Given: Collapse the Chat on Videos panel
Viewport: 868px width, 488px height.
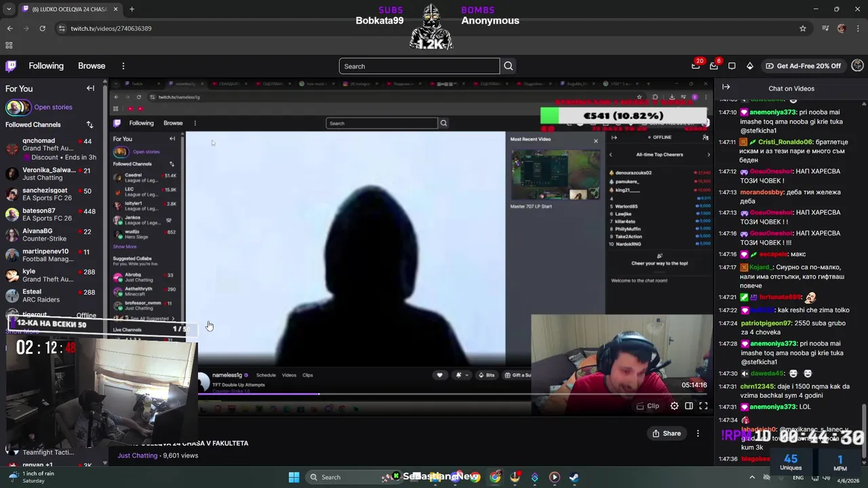Looking at the screenshot, I should coord(726,87).
